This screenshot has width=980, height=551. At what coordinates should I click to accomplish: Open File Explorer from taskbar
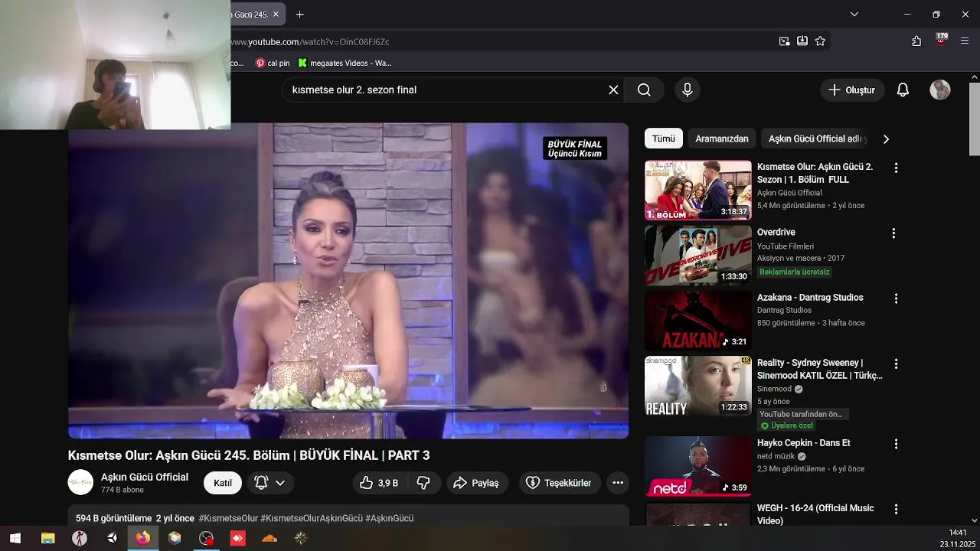pyautogui.click(x=47, y=538)
